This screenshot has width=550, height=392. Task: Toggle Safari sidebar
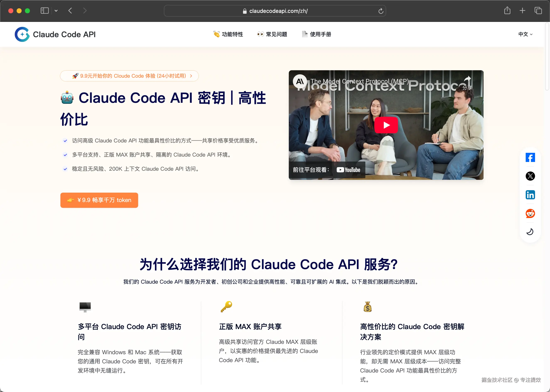pos(45,11)
